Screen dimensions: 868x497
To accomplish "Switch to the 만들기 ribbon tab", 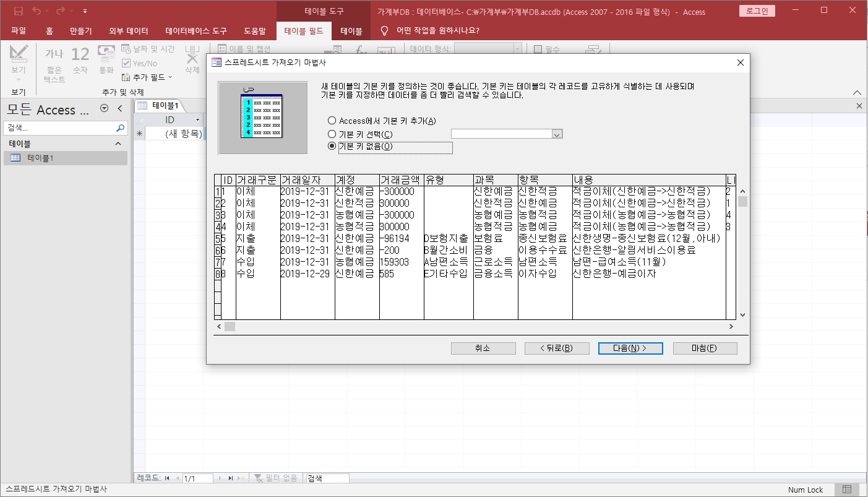I will 81,30.
